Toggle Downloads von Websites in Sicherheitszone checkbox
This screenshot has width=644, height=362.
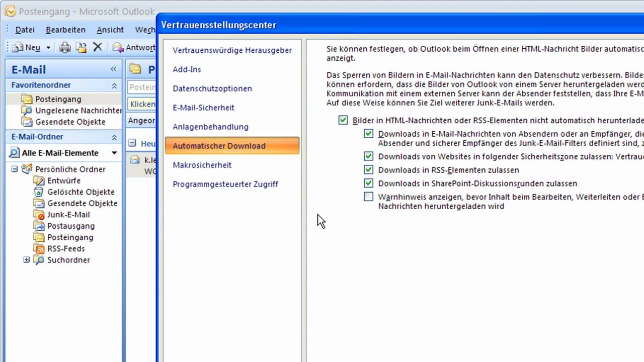pyautogui.click(x=369, y=156)
